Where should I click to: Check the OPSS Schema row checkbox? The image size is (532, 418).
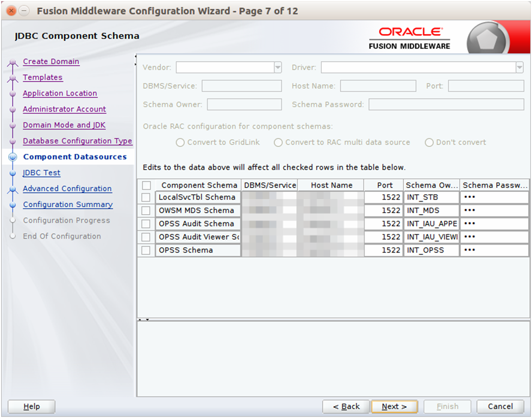click(x=146, y=251)
